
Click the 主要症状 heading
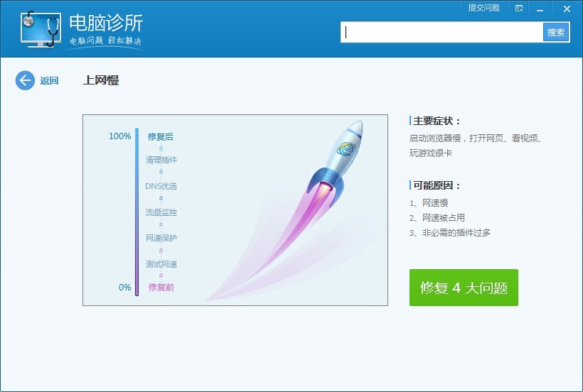pyautogui.click(x=436, y=121)
